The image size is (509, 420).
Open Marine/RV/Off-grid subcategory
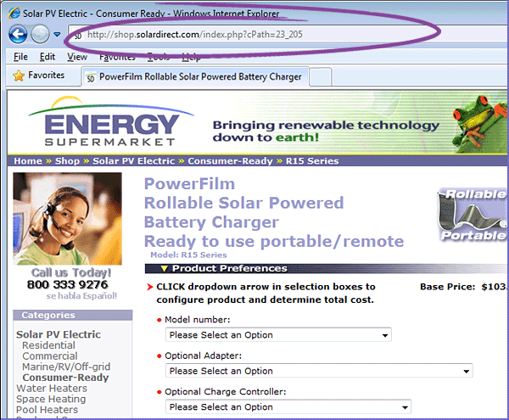tap(66, 367)
